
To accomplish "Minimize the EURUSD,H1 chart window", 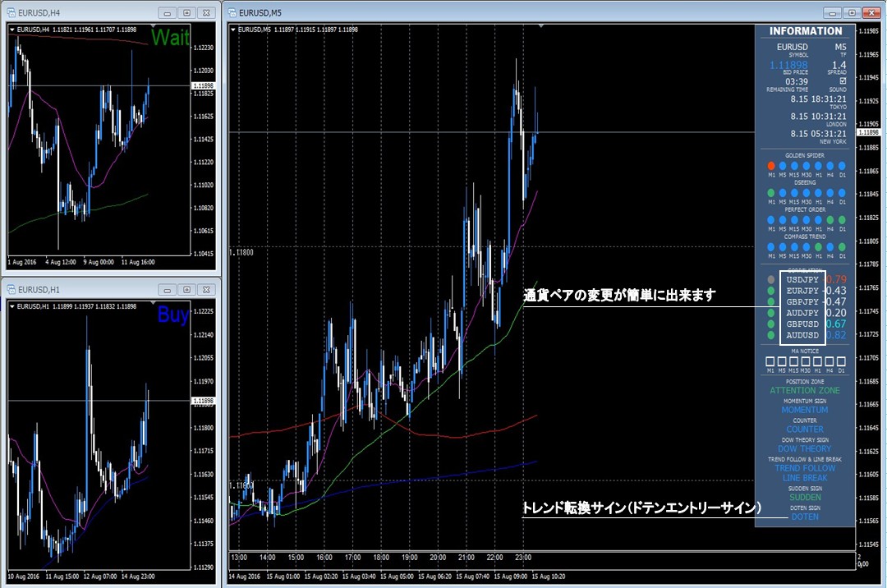I will coord(167,289).
